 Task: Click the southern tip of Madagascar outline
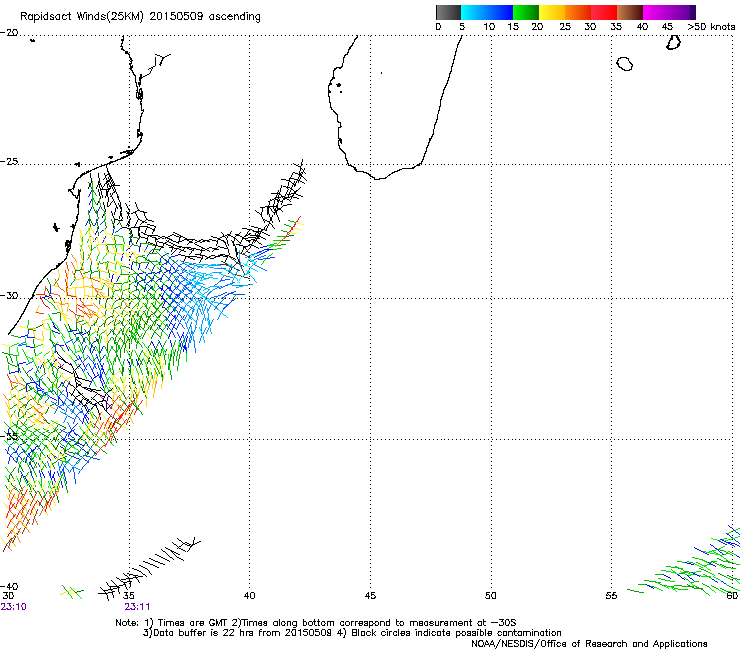pos(378,178)
